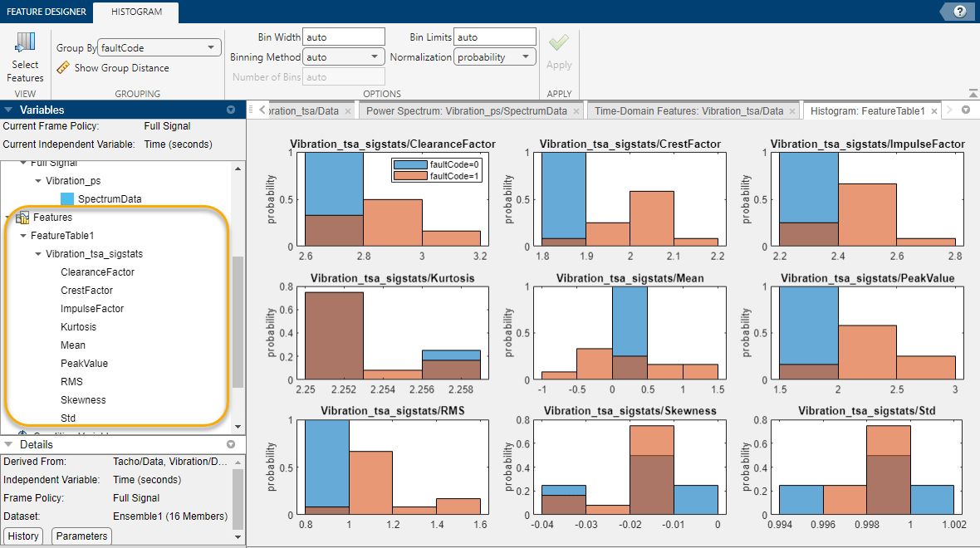Collapse the Vibration_tsa_sigstats tree node
The image size is (980, 548).
click(x=38, y=254)
